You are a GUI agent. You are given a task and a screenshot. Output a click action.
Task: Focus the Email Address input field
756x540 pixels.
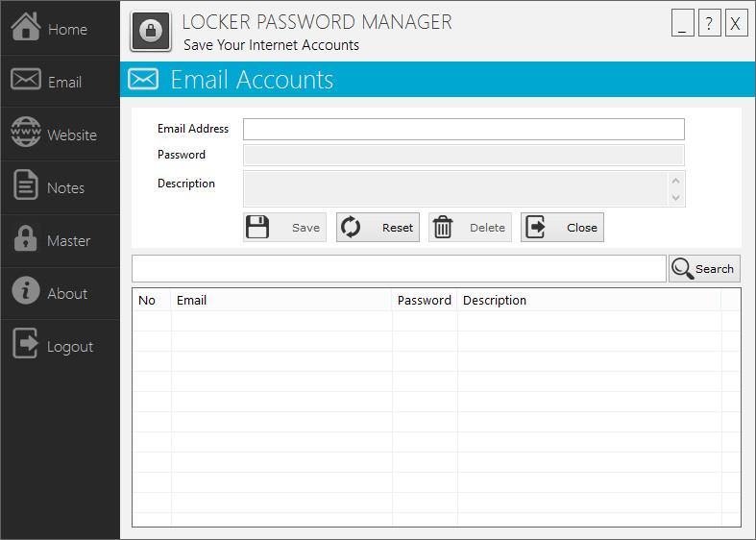tap(464, 129)
